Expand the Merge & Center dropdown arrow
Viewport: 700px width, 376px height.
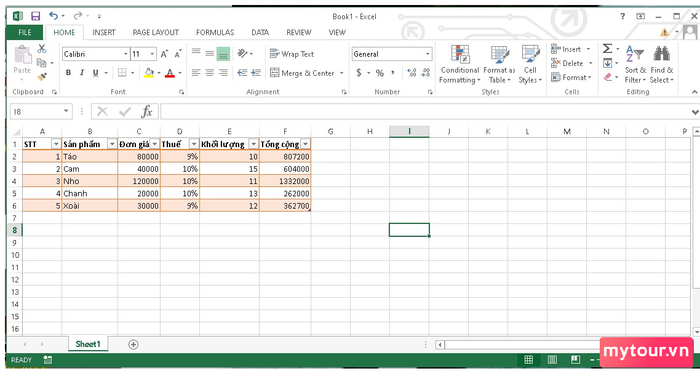342,73
